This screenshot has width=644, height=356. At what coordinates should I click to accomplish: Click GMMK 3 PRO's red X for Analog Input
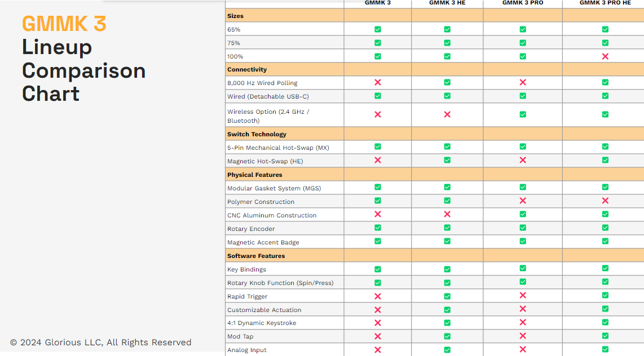pyautogui.click(x=523, y=349)
